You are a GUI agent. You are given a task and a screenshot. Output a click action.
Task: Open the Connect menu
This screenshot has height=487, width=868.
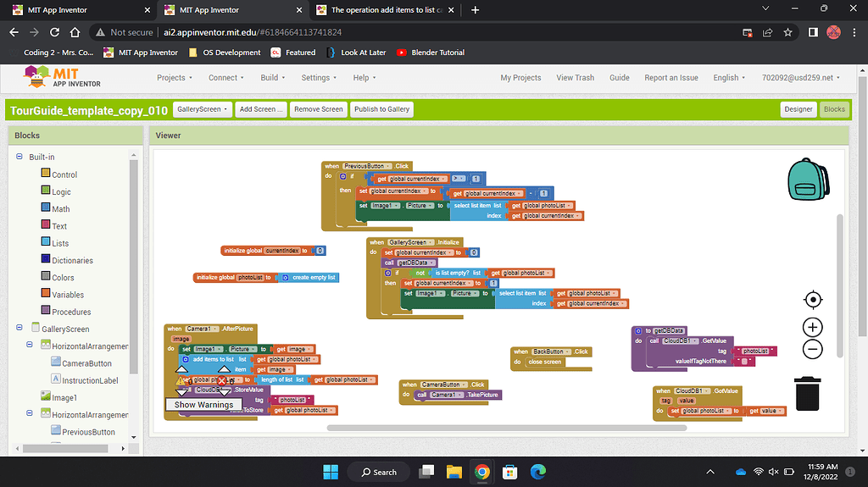click(x=226, y=77)
